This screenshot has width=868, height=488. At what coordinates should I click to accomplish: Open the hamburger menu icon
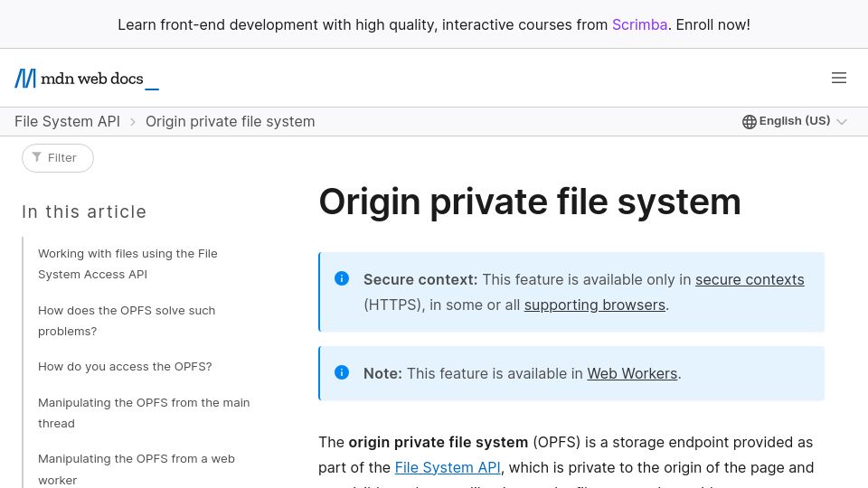tap(839, 78)
